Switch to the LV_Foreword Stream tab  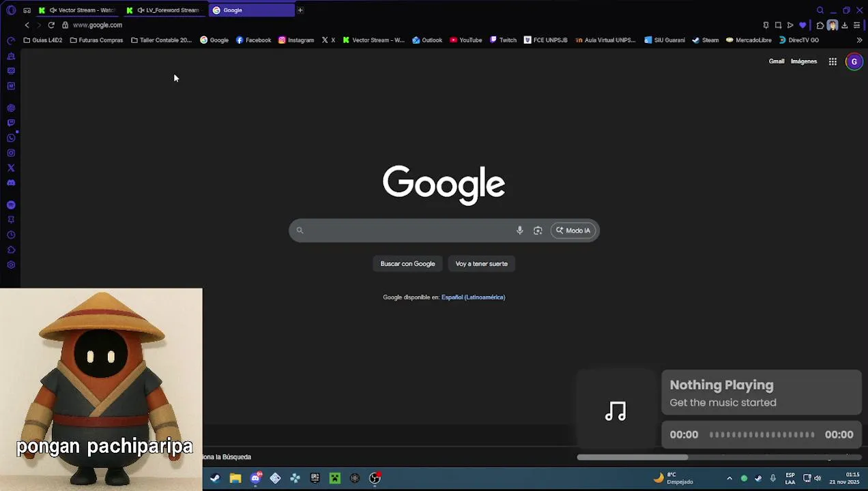[164, 10]
